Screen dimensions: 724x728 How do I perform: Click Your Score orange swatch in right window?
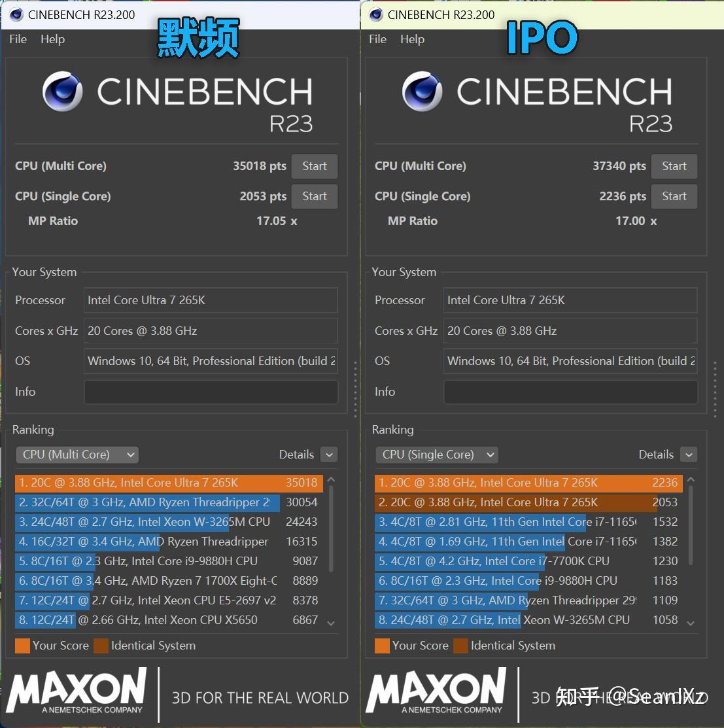tap(382, 646)
